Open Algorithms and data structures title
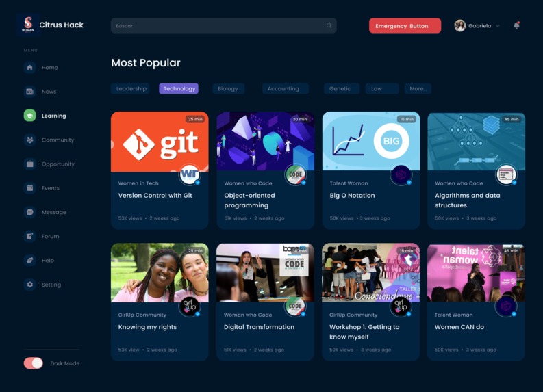The height and width of the screenshot is (392, 543). [468, 200]
